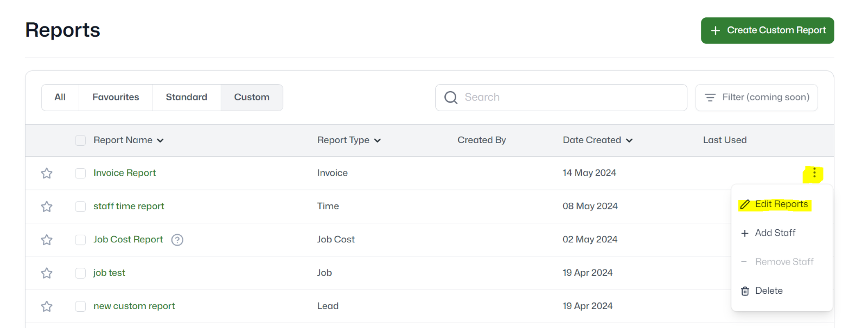Mark Job Cost Report as favourite
This screenshot has height=328, width=868.
click(47, 240)
